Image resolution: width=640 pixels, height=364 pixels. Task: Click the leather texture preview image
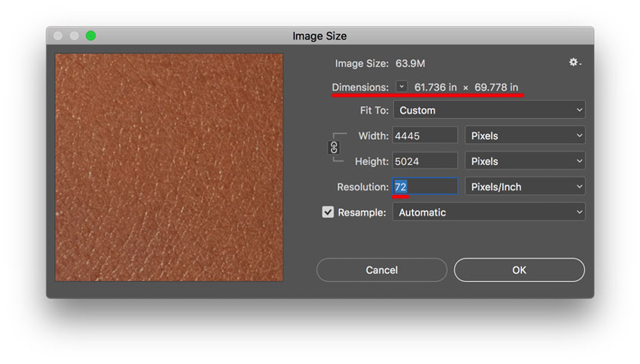(x=169, y=167)
